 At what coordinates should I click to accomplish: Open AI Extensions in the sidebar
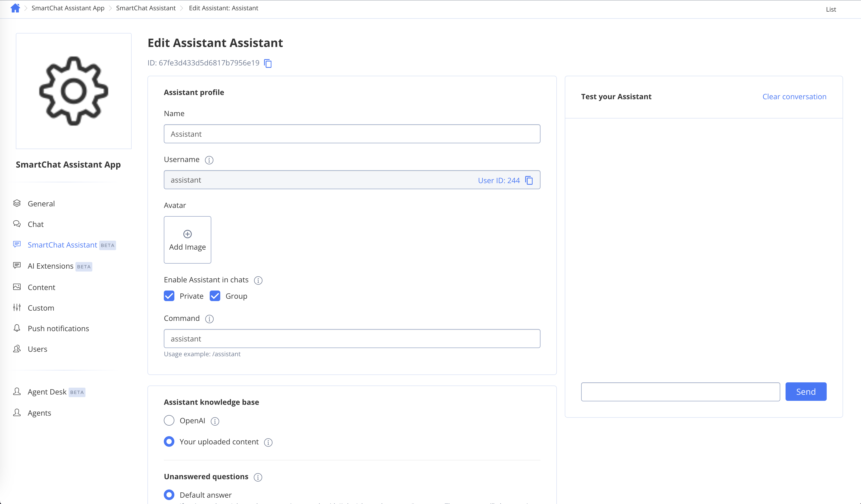pos(51,266)
